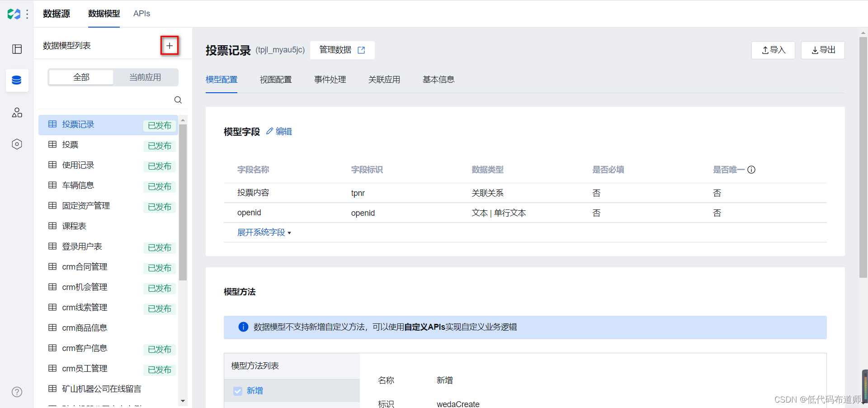Click the blue info icon in notice
868x408 pixels.
(243, 327)
